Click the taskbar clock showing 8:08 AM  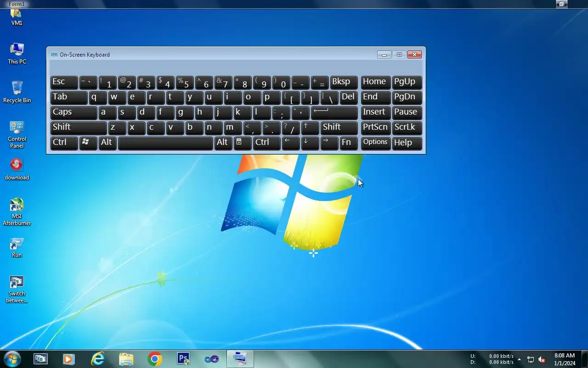[565, 359]
